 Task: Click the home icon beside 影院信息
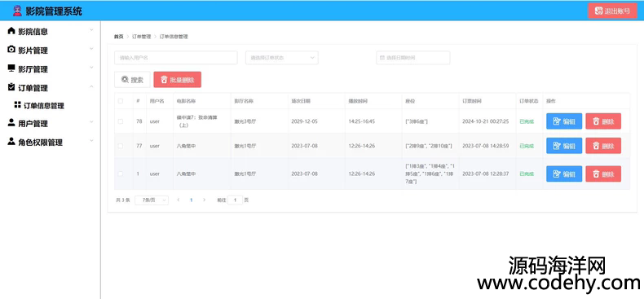coord(11,31)
